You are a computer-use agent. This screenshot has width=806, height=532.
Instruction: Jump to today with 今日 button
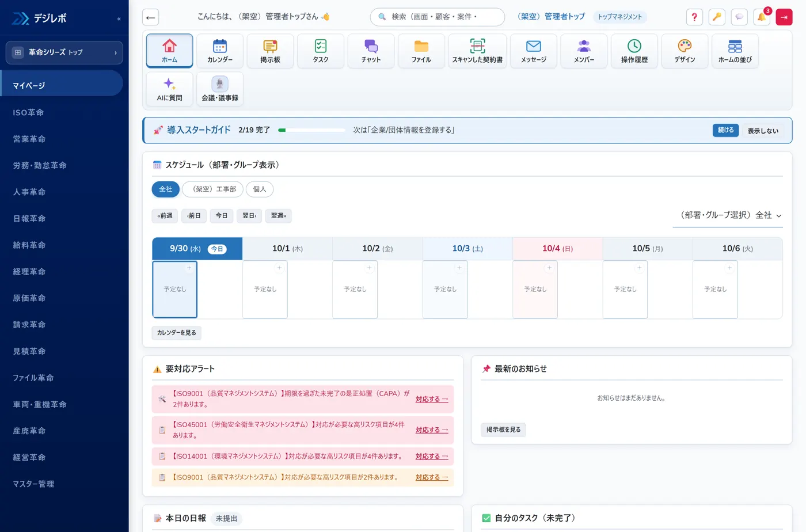(x=222, y=216)
